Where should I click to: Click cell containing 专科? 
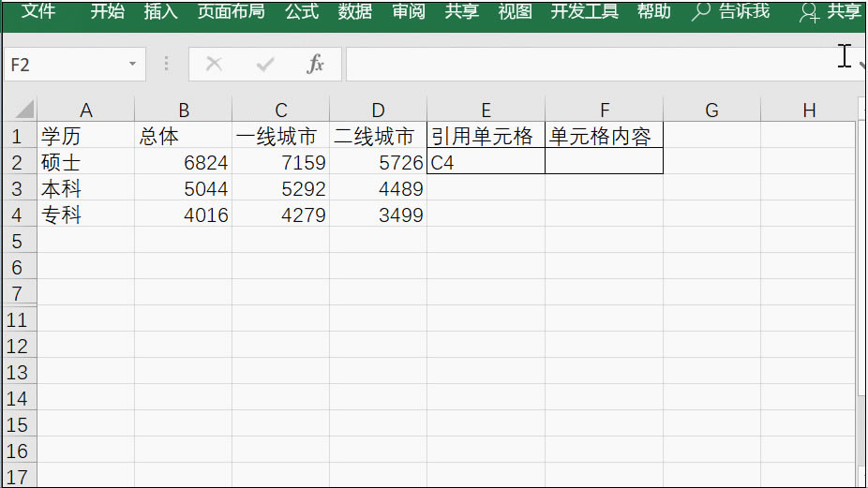[x=86, y=214]
